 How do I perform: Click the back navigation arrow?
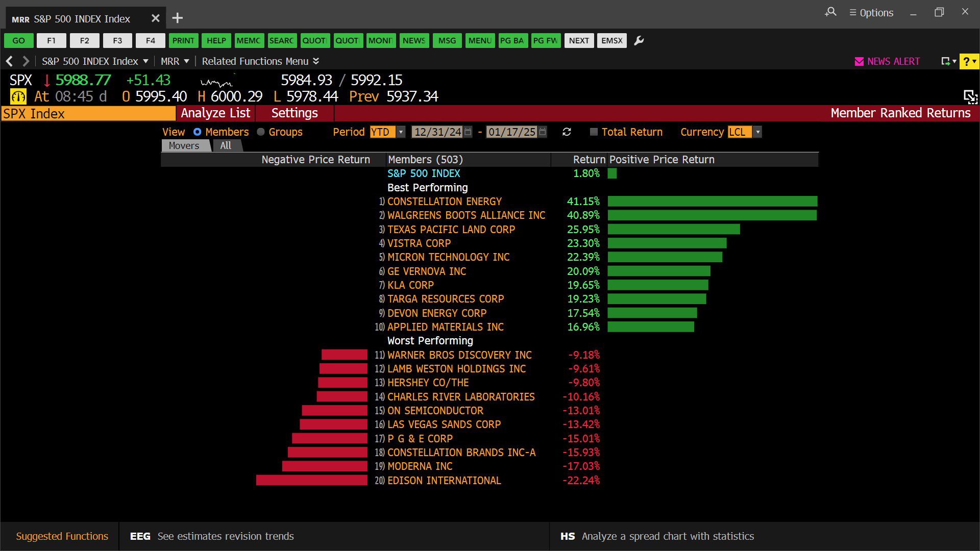[9, 62]
